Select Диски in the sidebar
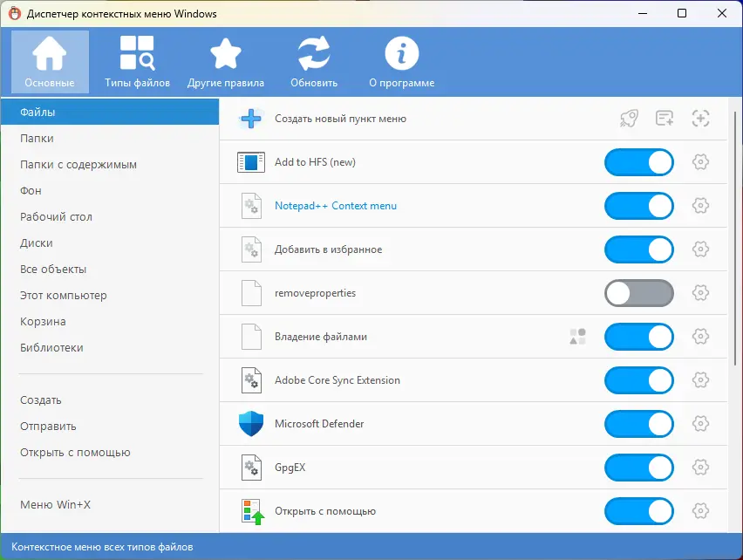 tap(110, 243)
